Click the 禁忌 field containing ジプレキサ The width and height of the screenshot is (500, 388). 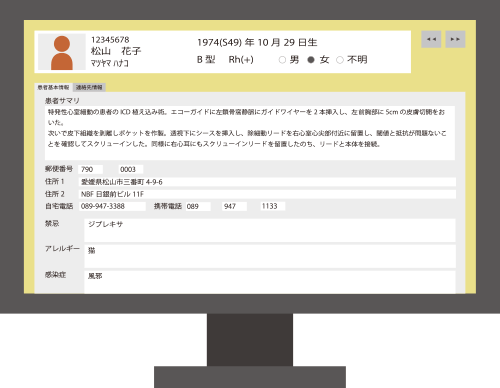(270, 230)
